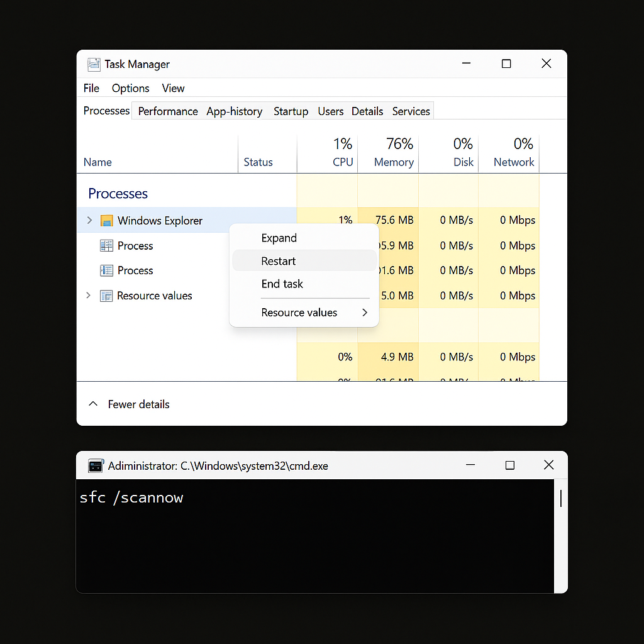Expand the Windows Explorer process group

pos(89,220)
